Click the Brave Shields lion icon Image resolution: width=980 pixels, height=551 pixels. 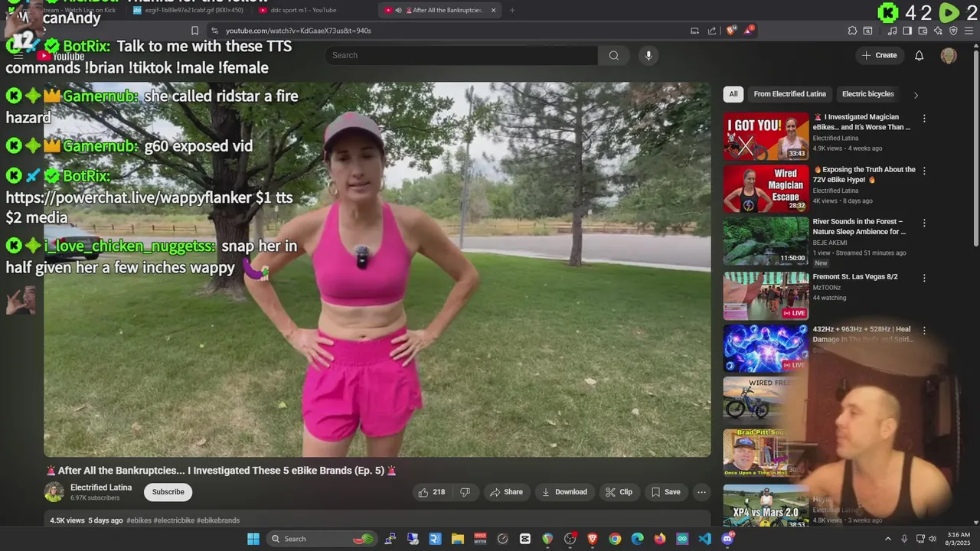pyautogui.click(x=730, y=31)
